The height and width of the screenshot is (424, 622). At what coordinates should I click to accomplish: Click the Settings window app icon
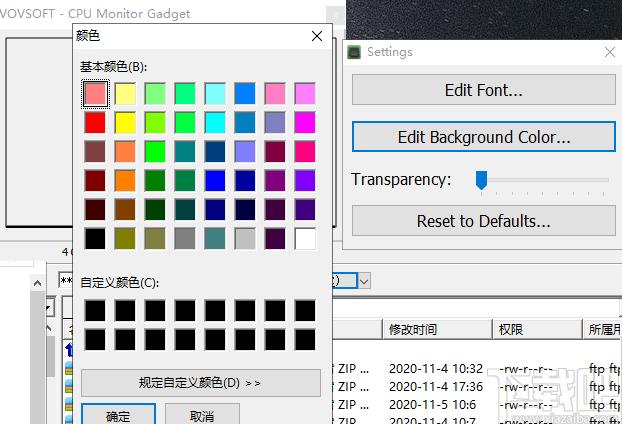354,52
